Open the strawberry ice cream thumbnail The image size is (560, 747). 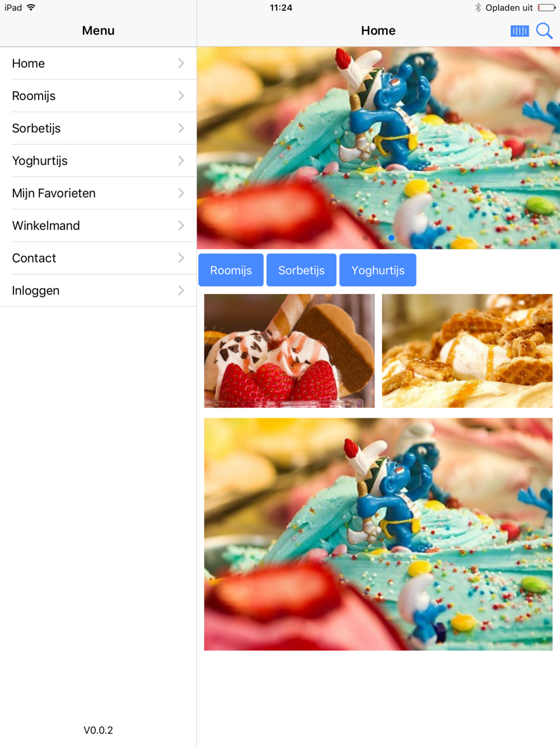point(290,351)
